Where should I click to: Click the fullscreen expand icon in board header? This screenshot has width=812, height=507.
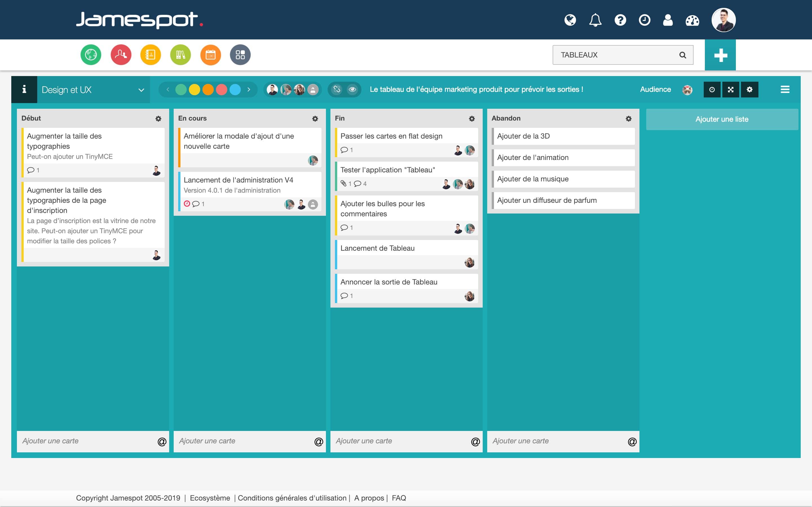tap(730, 89)
